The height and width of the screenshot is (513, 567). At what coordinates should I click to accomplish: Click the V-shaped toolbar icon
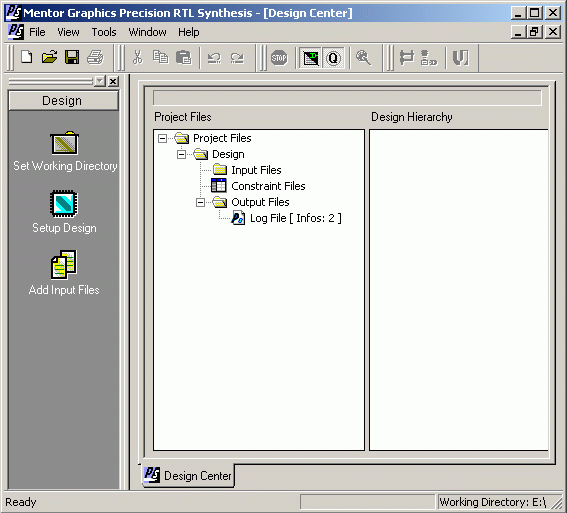pyautogui.click(x=461, y=58)
